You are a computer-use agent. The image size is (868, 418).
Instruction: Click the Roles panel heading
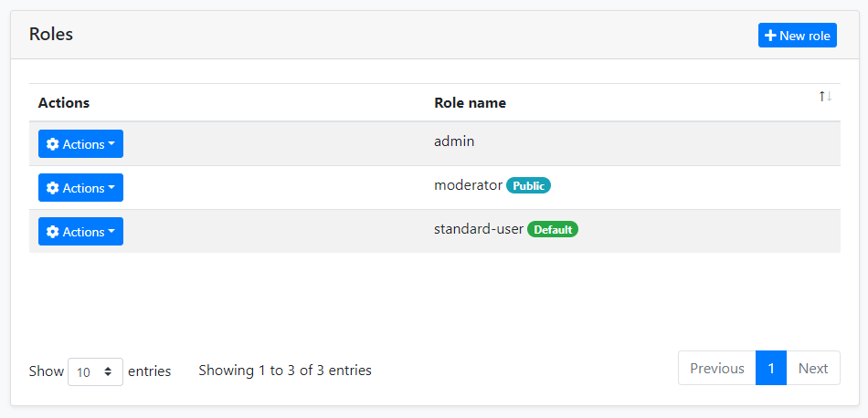pos(51,35)
